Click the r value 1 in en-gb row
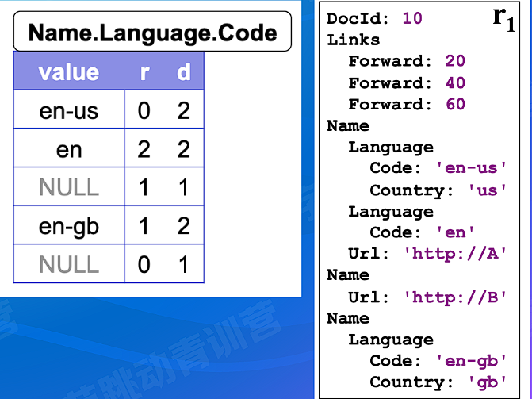 [144, 226]
